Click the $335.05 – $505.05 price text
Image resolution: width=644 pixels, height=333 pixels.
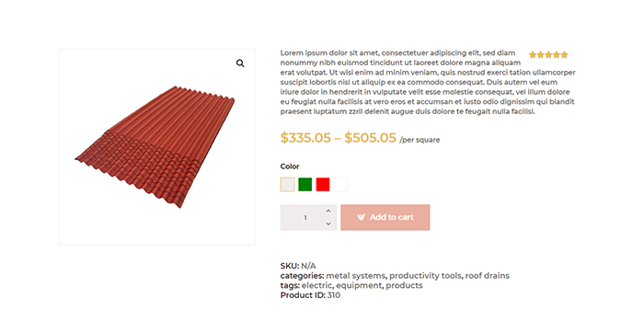pyautogui.click(x=338, y=138)
